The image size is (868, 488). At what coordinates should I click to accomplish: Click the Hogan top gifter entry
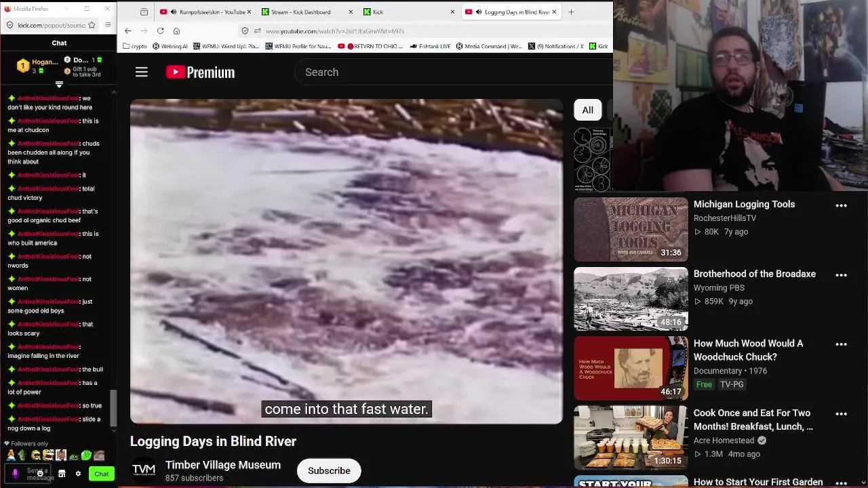click(37, 66)
